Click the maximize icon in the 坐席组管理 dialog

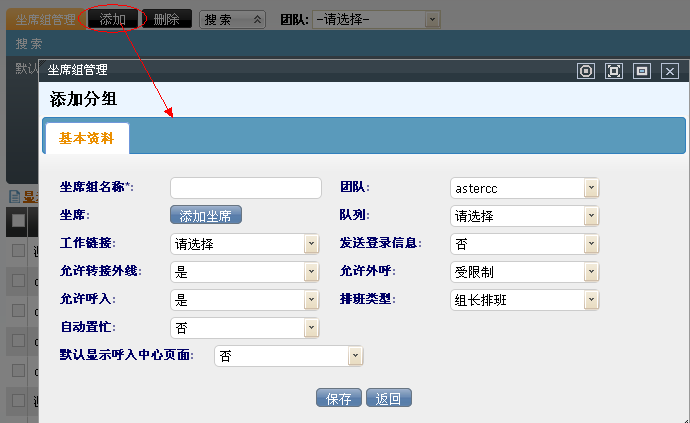[614, 71]
